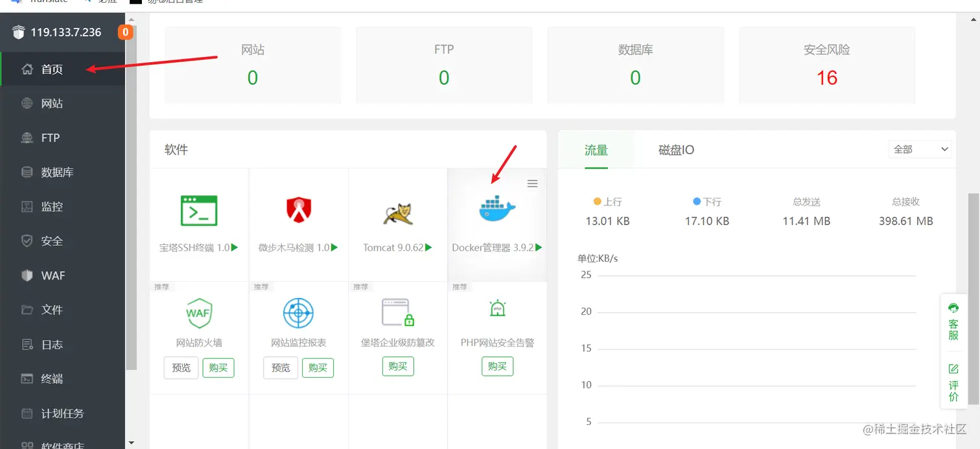
Task: Open the 监控 sidebar menu item
Action: (x=63, y=207)
